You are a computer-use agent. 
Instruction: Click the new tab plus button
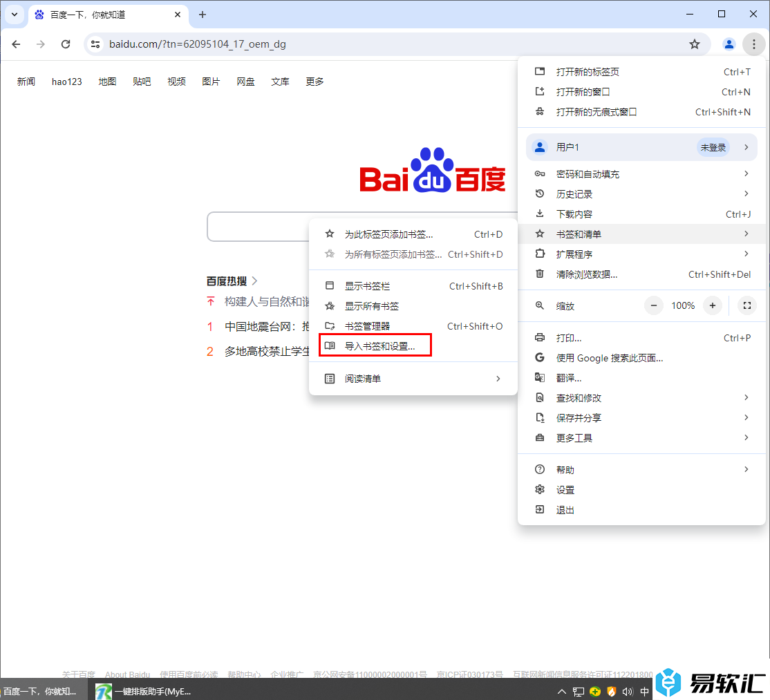click(203, 15)
